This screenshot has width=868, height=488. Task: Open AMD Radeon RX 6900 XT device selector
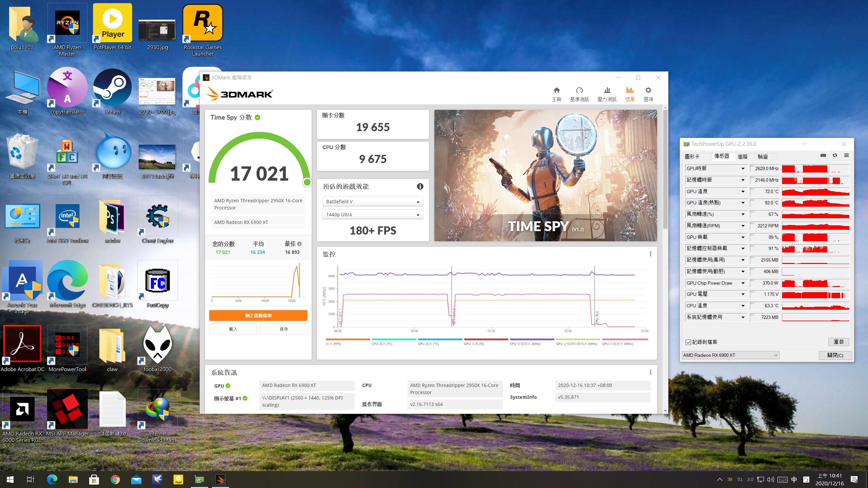[730, 355]
